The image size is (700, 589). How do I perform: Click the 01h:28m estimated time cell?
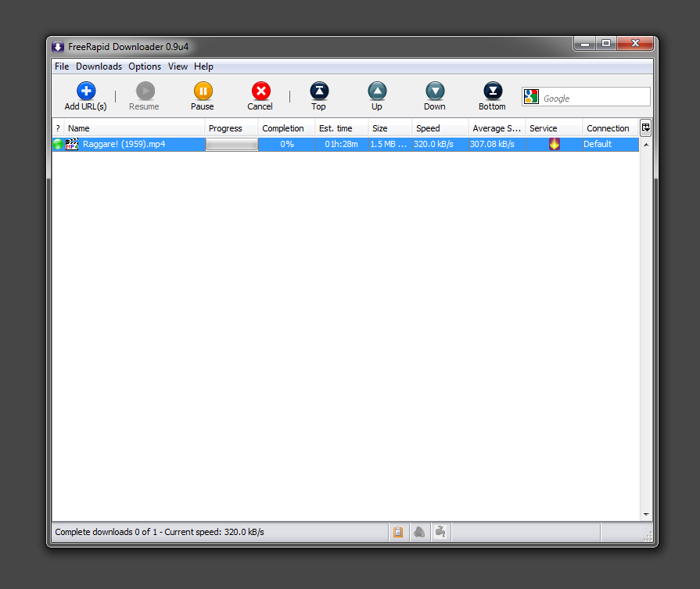342,144
